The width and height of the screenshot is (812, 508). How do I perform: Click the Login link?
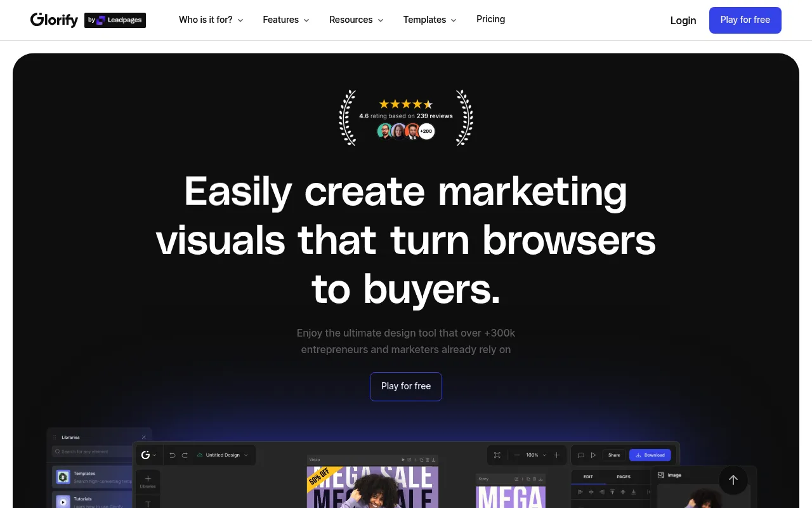(x=683, y=20)
